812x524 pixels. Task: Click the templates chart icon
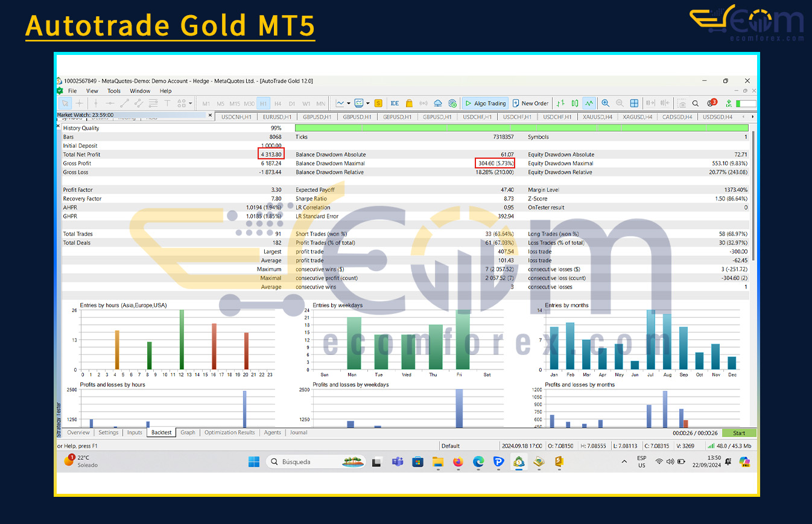(x=360, y=103)
